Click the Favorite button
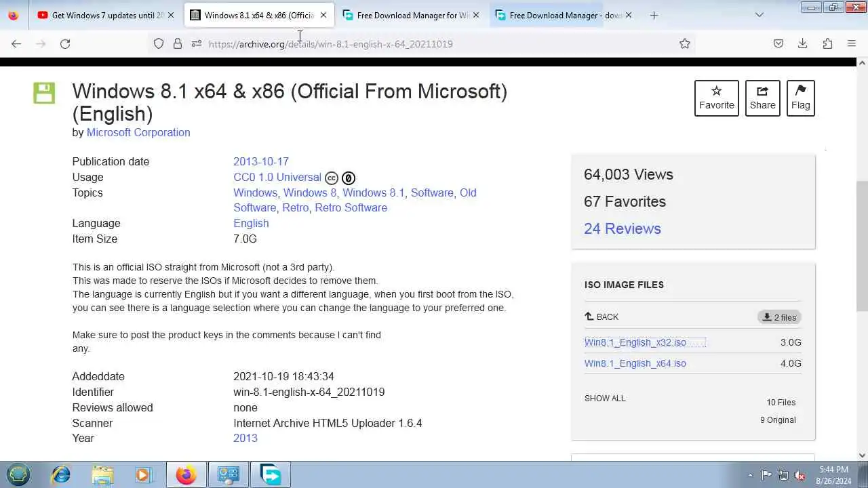Viewport: 868px width, 488px height. 717,98
